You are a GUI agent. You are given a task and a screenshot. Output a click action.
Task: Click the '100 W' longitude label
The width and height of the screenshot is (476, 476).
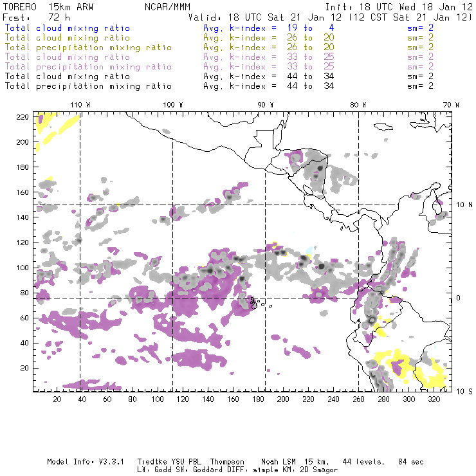(173, 105)
